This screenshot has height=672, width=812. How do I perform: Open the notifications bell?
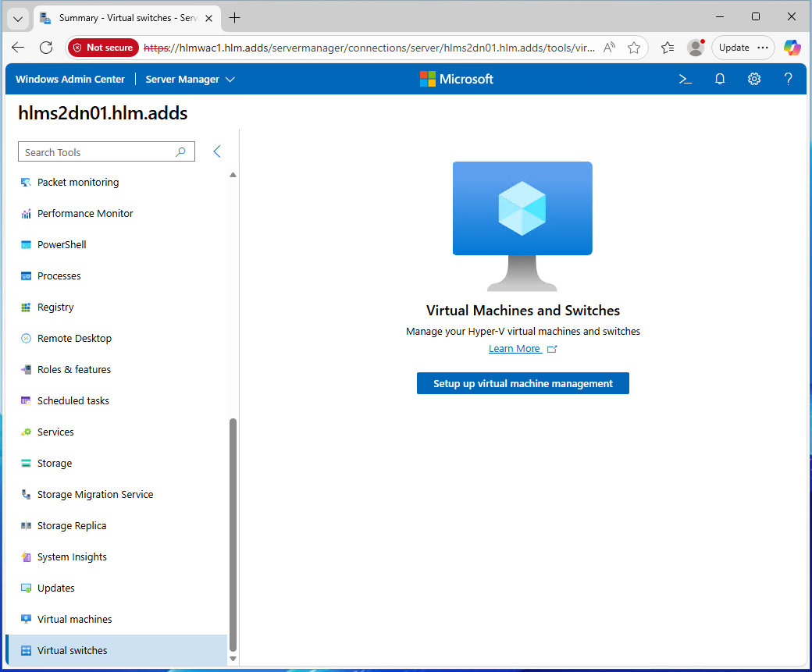pyautogui.click(x=720, y=79)
